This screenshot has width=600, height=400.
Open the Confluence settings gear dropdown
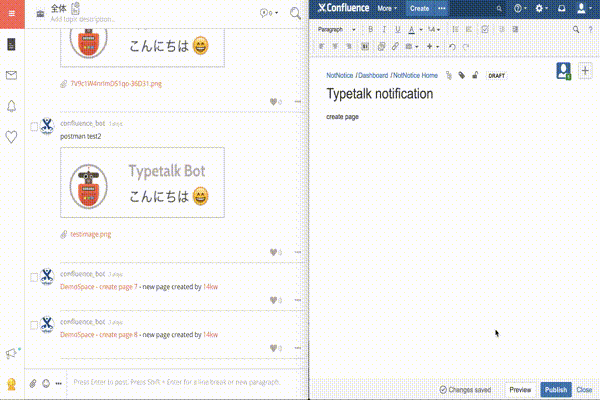pyautogui.click(x=541, y=8)
